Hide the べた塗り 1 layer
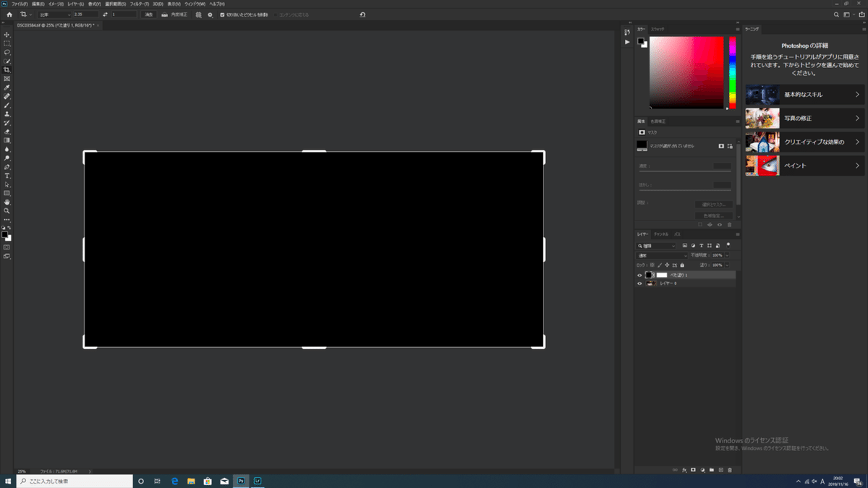The height and width of the screenshot is (488, 868). [x=639, y=275]
